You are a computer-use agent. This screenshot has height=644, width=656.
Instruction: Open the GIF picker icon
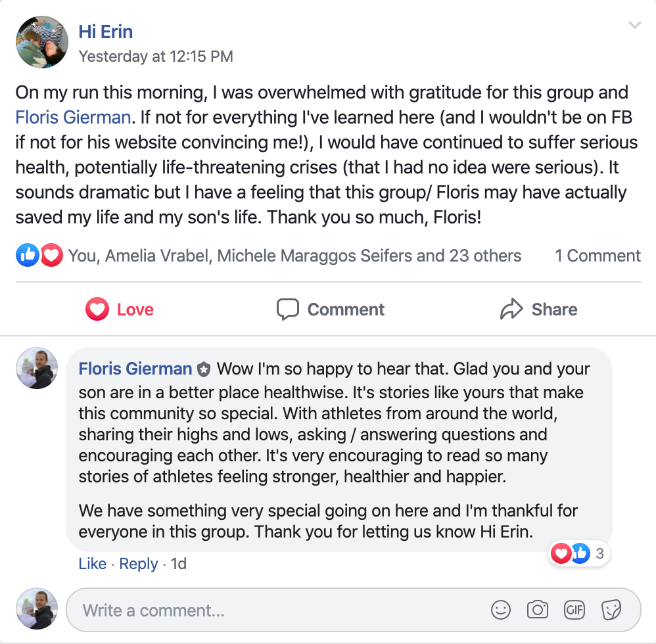coord(574,610)
